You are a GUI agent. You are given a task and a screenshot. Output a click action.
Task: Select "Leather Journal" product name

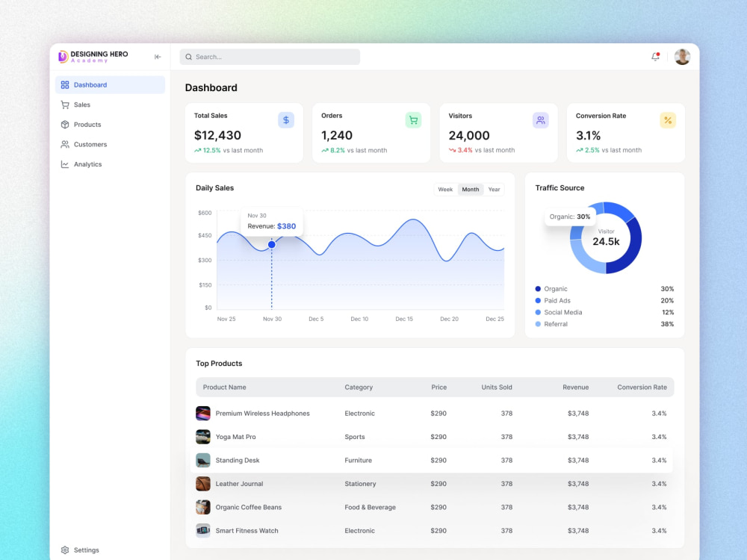[239, 484]
